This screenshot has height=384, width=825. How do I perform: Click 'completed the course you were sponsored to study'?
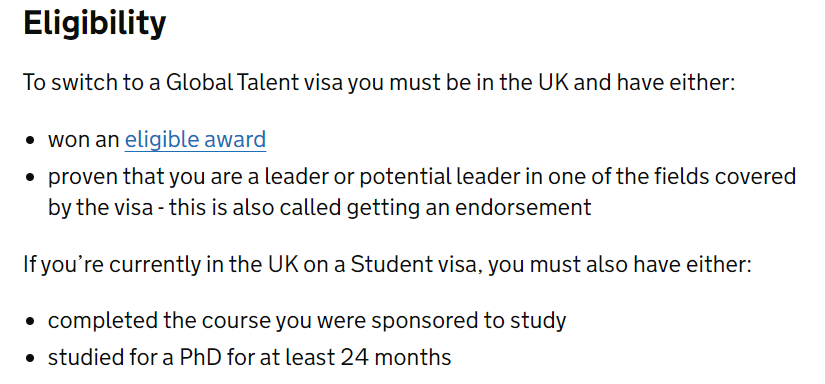[307, 320]
